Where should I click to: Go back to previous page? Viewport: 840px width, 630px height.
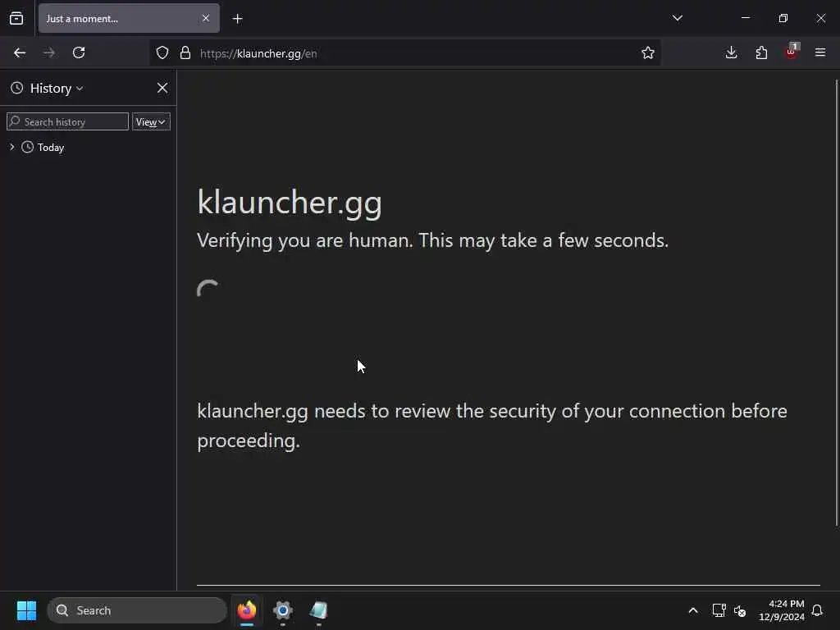point(20,52)
